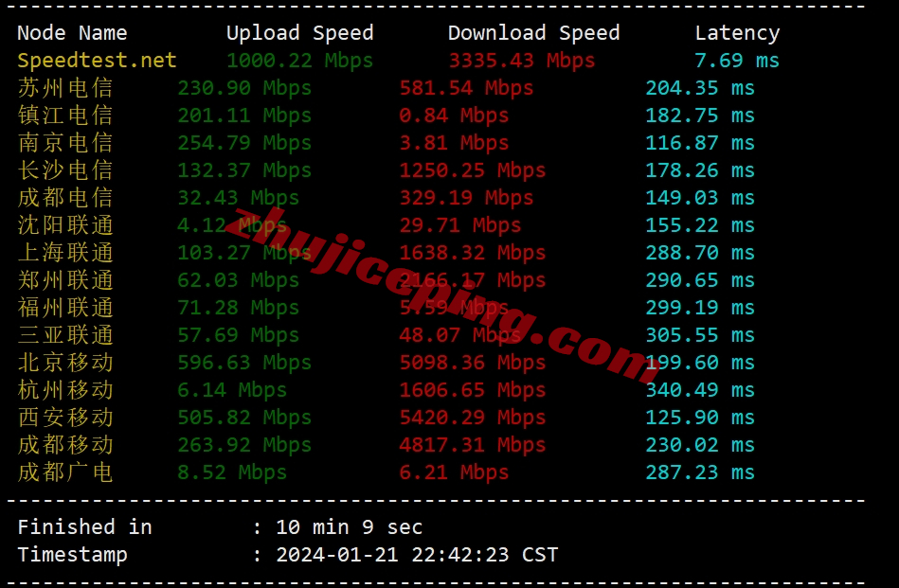Select the 成都广电 node name

pyautogui.click(x=64, y=472)
